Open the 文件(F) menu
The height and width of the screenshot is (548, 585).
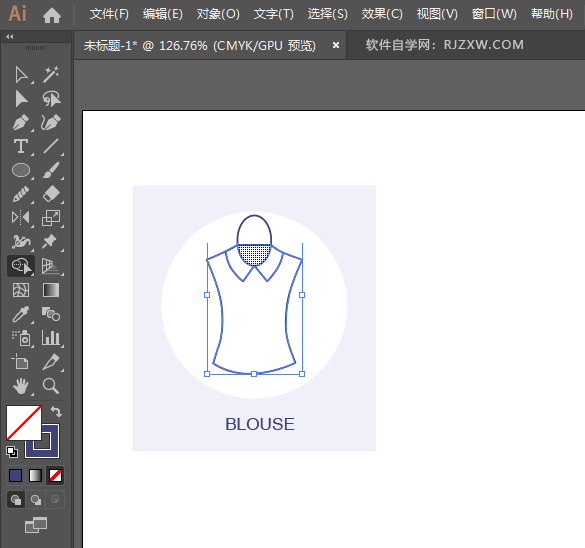[x=109, y=14]
